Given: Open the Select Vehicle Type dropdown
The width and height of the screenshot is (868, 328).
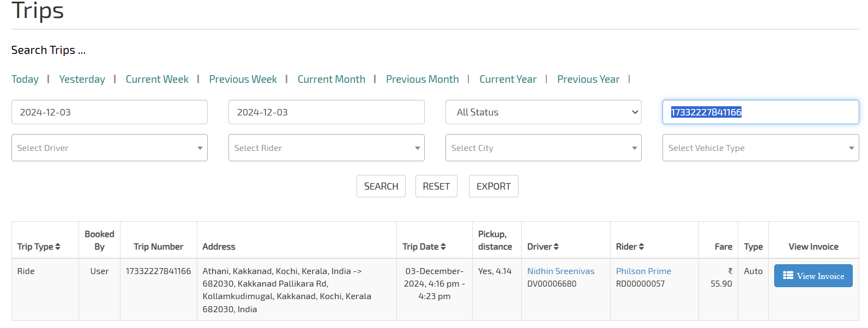Looking at the screenshot, I should coord(760,148).
